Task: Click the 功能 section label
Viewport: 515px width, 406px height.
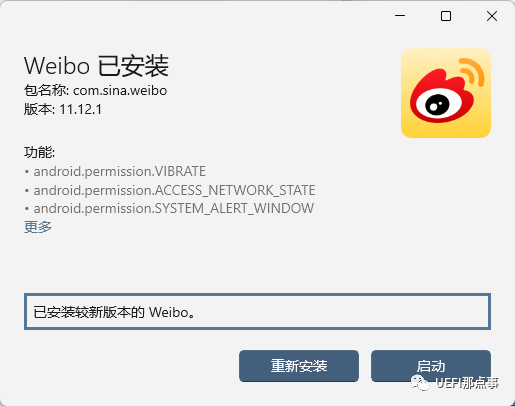Action: pyautogui.click(x=39, y=152)
